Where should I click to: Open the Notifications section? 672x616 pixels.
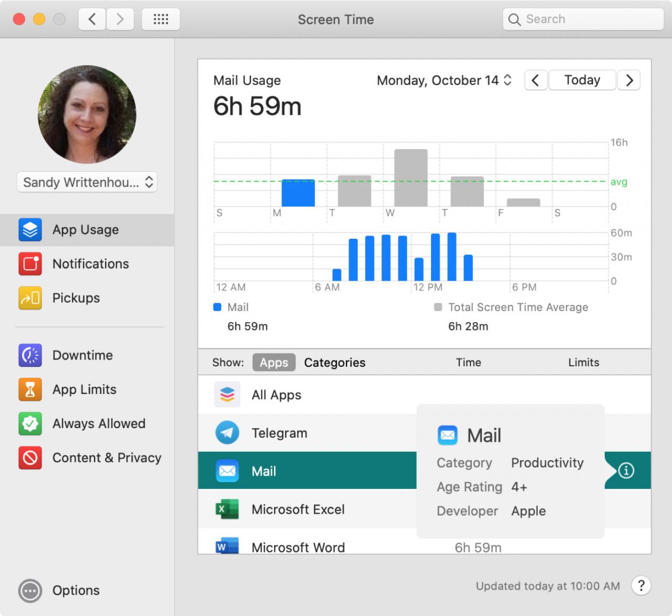87,264
